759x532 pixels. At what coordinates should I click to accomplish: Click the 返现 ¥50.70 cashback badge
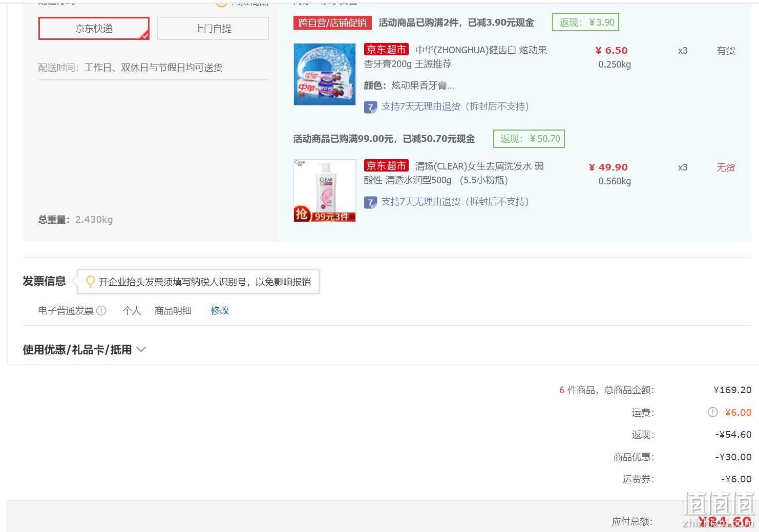(x=529, y=139)
